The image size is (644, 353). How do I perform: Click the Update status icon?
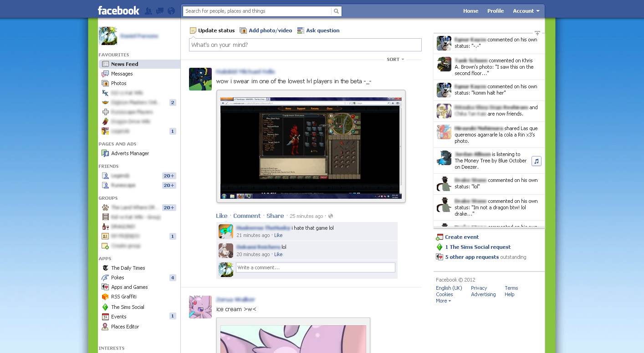point(193,30)
